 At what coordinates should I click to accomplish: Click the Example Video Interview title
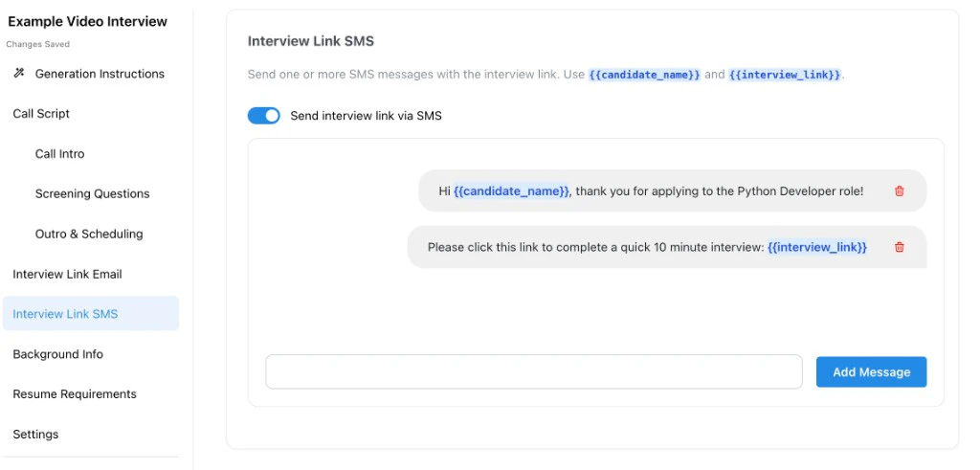[x=87, y=21]
